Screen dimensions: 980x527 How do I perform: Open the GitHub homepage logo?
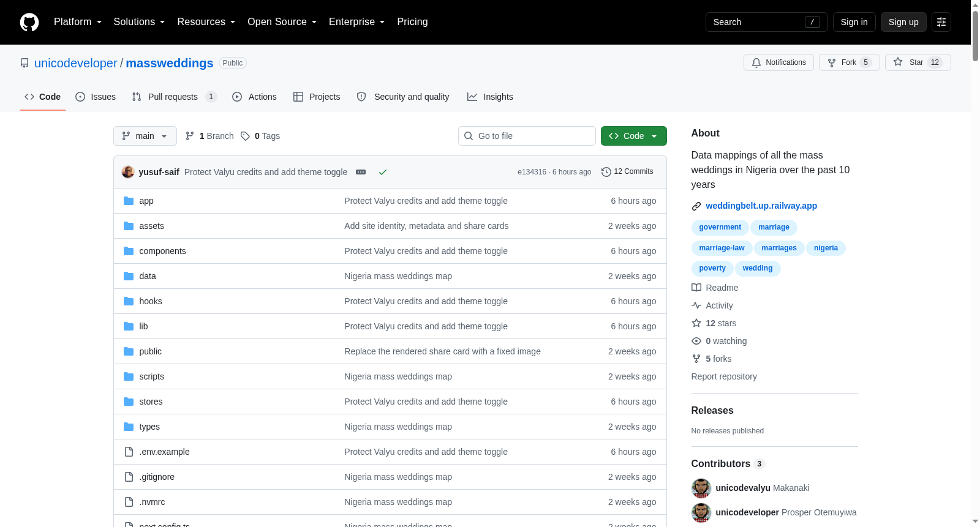click(29, 22)
